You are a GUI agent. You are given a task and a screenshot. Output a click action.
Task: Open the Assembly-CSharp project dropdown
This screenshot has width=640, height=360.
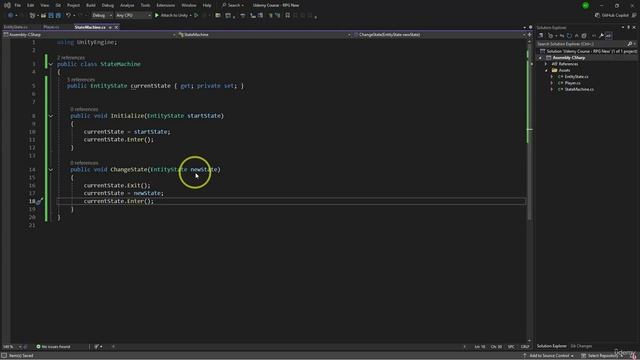tap(89, 35)
